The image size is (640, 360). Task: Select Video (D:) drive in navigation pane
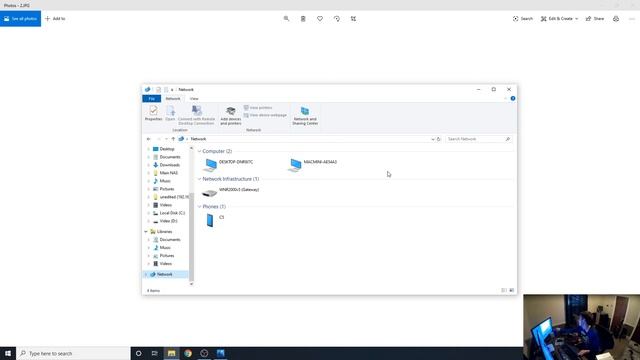168,221
